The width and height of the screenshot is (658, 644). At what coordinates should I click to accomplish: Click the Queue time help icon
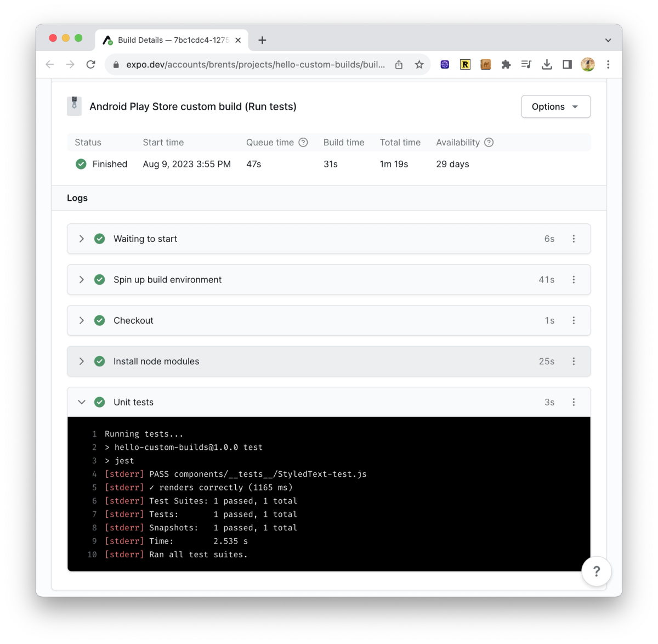303,142
